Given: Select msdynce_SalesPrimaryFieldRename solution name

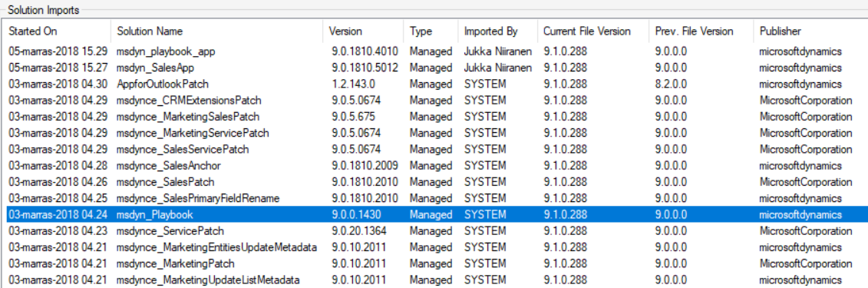Looking at the screenshot, I should (x=198, y=198).
